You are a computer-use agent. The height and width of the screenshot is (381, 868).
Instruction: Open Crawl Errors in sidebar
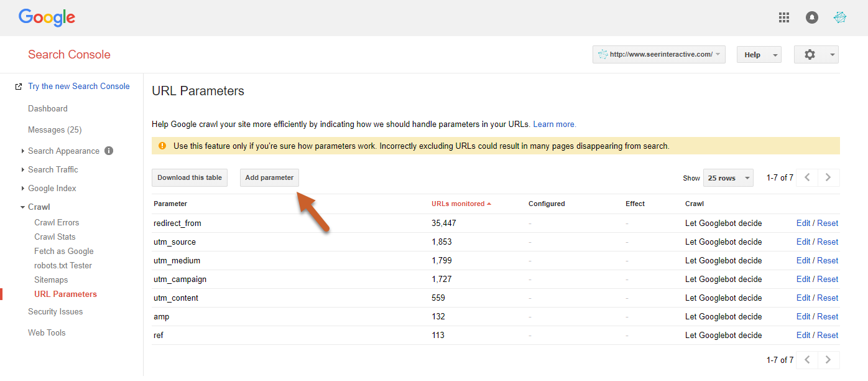coord(57,222)
